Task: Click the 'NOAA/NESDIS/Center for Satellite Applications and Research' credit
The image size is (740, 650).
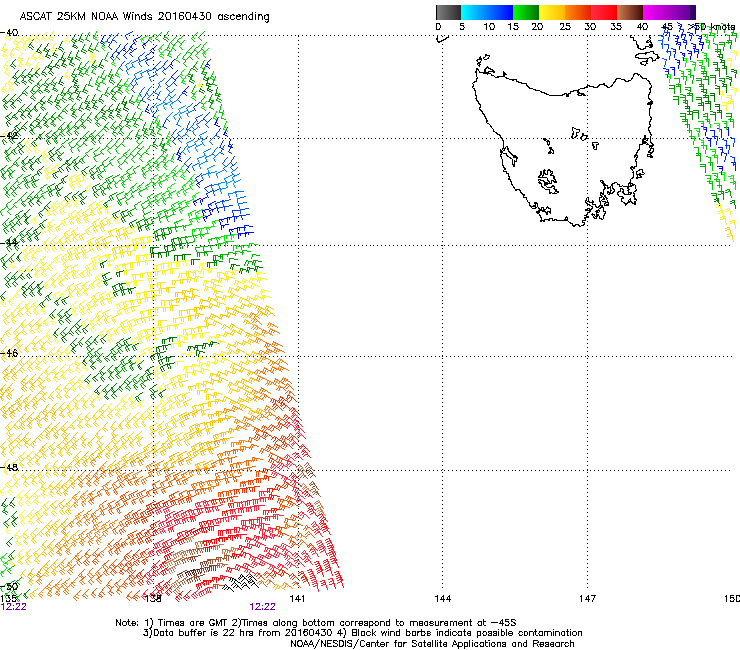Action: pyautogui.click(x=432, y=644)
